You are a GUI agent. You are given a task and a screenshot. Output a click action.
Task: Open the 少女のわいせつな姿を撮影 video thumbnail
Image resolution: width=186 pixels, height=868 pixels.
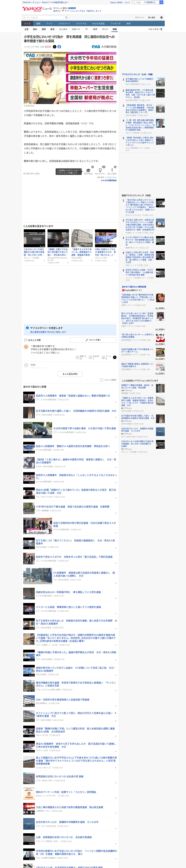[34, 238]
